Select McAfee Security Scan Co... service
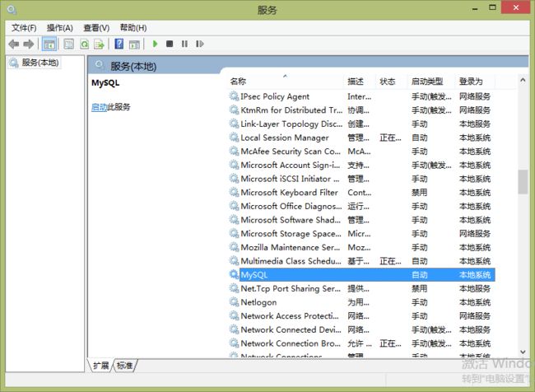 coord(361,151)
